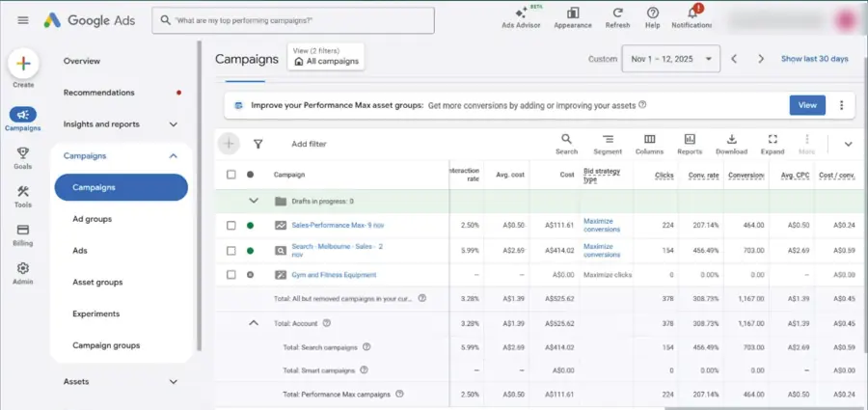Open Billing card icon
The image size is (868, 410).
(x=23, y=235)
